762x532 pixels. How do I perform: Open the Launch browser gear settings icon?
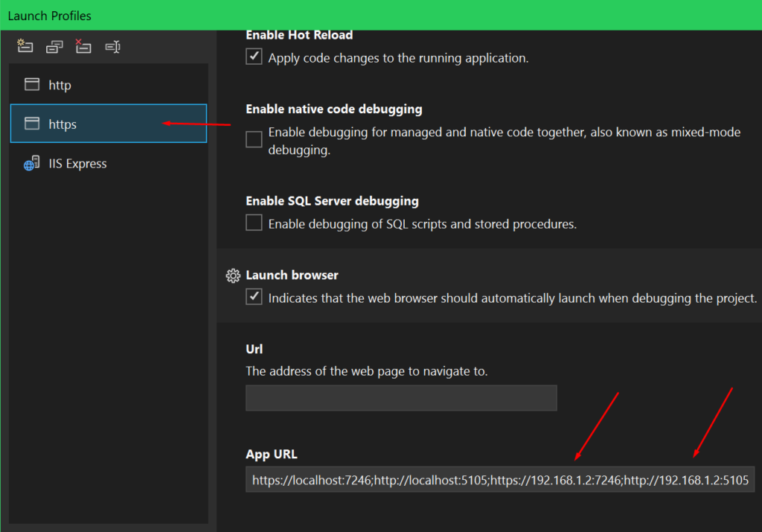point(233,275)
